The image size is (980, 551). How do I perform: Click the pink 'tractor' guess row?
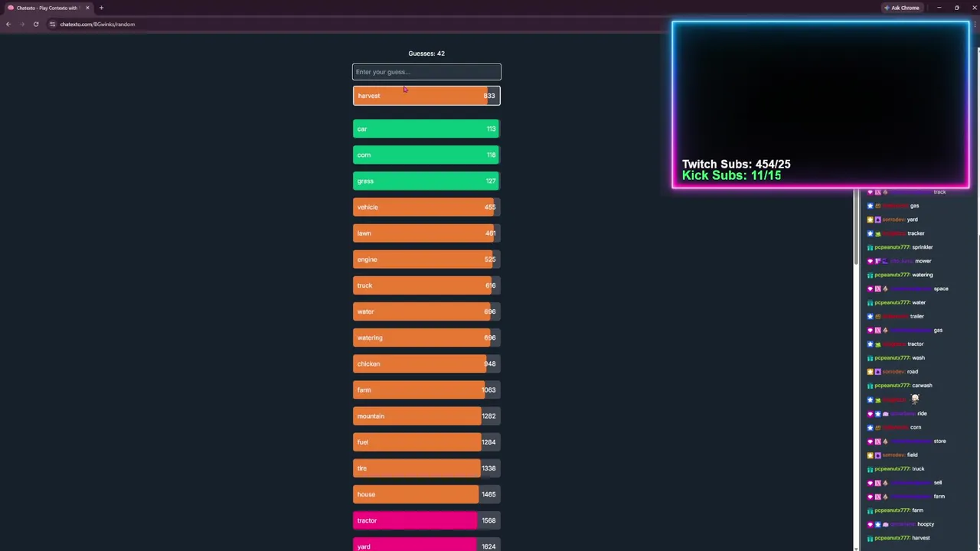click(426, 520)
